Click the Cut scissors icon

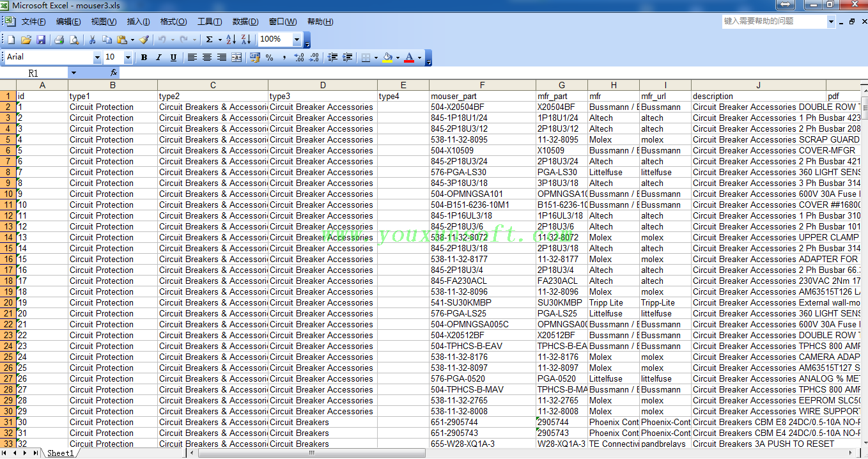(92, 40)
